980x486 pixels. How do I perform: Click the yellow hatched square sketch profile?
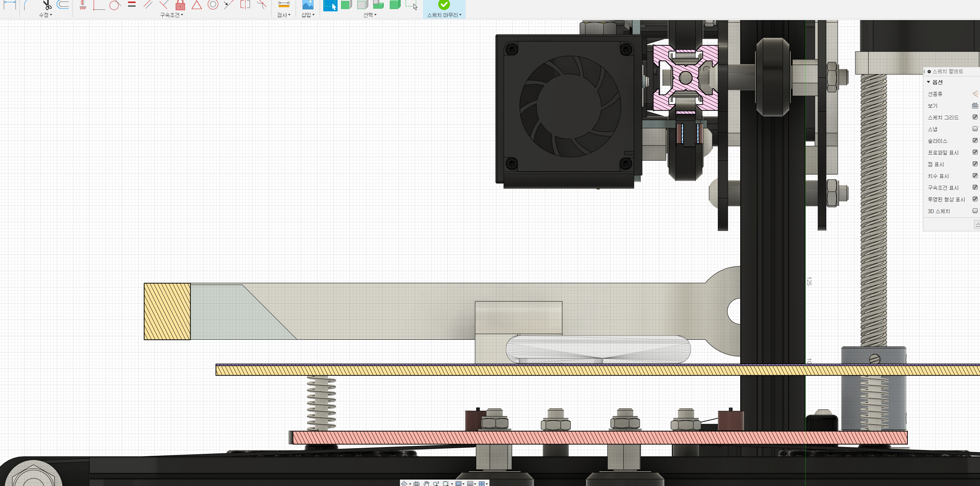coord(167,311)
